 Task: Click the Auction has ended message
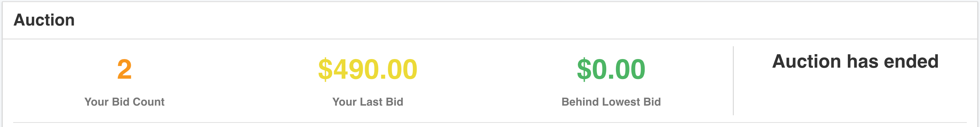(855, 61)
